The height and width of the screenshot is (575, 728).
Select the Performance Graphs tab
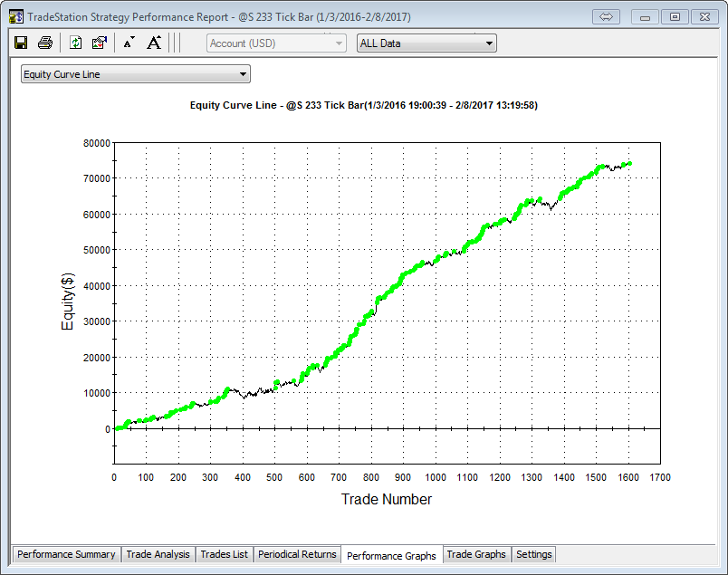pyautogui.click(x=391, y=555)
